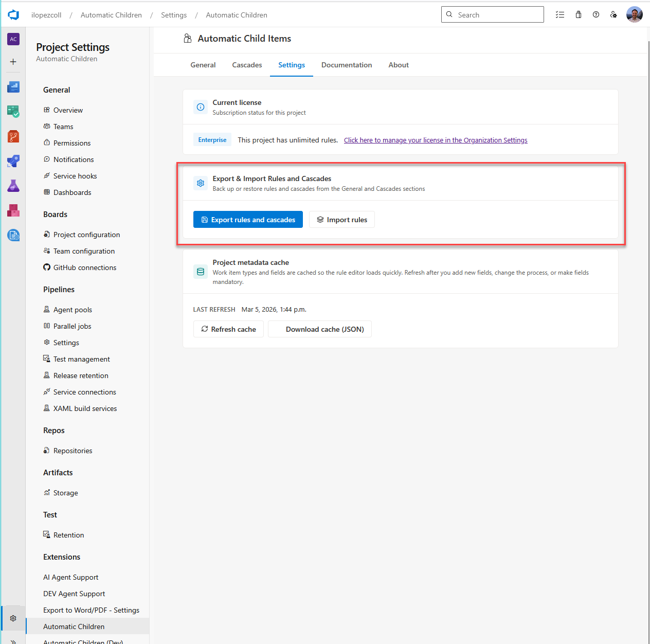Click inside the Search field
650x644 pixels.
[x=492, y=14]
